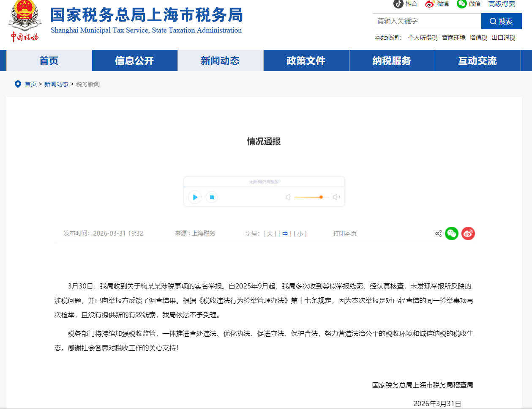The width and height of the screenshot is (532, 409).
Task: Set font size to small 小
Action: coord(300,233)
